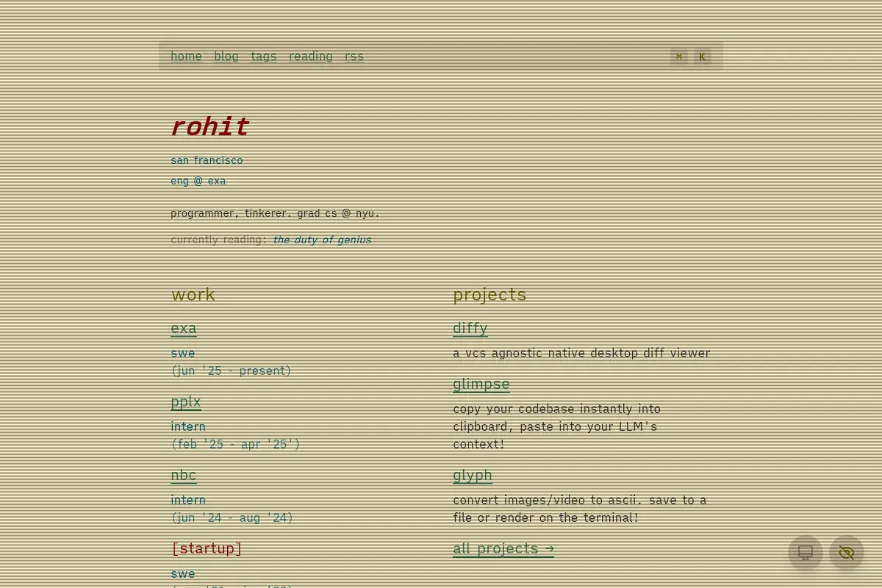The width and height of the screenshot is (882, 588).
Task: Click the rohit site title
Action: (210, 126)
